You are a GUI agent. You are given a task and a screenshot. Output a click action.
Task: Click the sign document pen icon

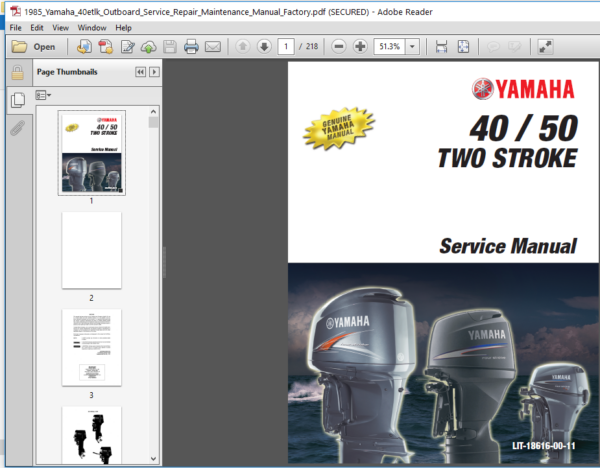127,47
